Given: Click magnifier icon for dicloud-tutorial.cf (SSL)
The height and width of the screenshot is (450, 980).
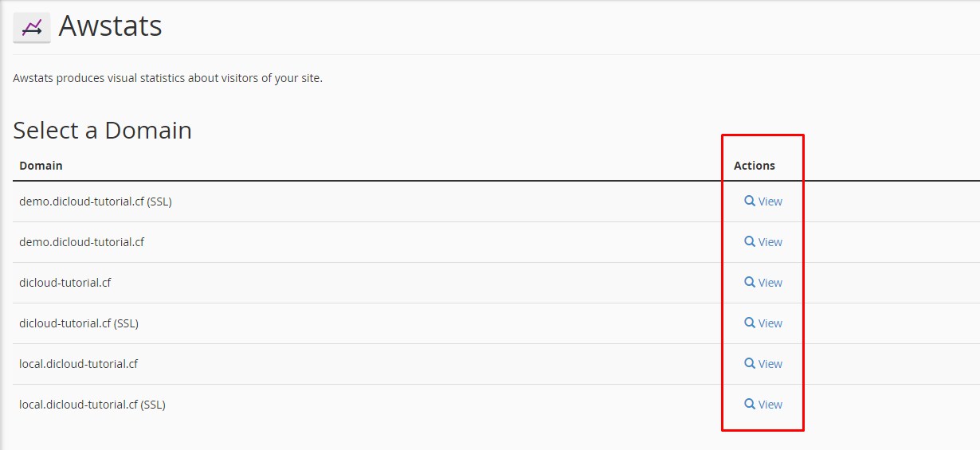Looking at the screenshot, I should click(750, 323).
